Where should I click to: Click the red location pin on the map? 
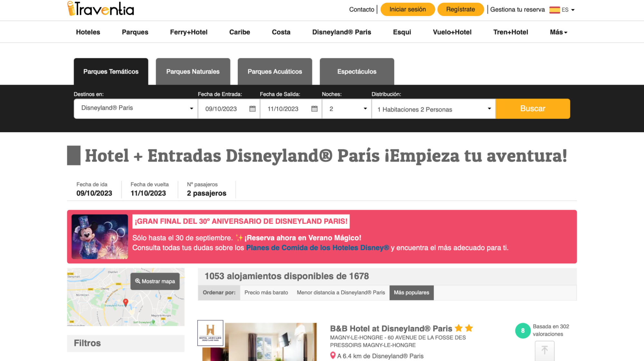coord(126,302)
